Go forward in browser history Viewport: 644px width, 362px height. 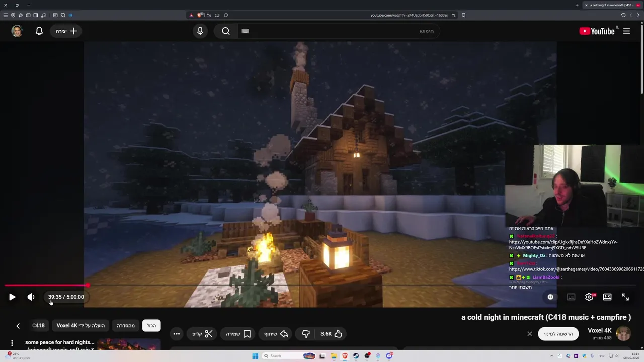click(x=631, y=15)
